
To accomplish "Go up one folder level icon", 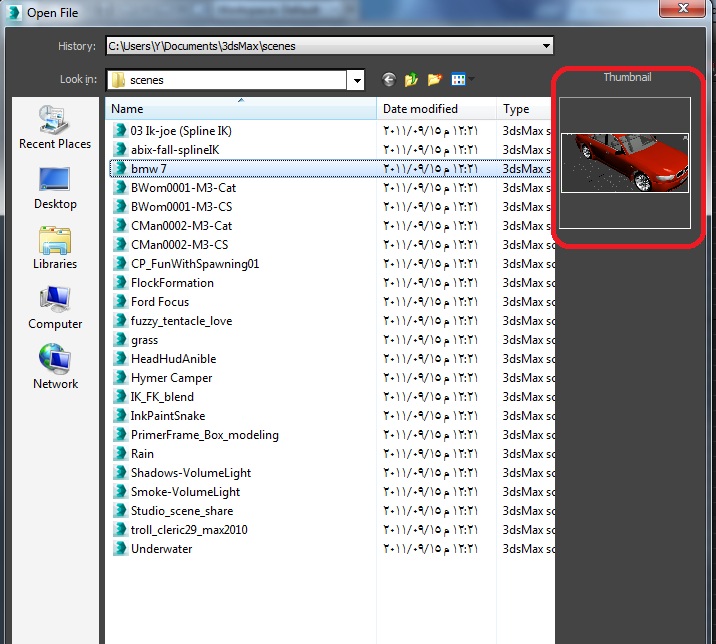I will 411,80.
